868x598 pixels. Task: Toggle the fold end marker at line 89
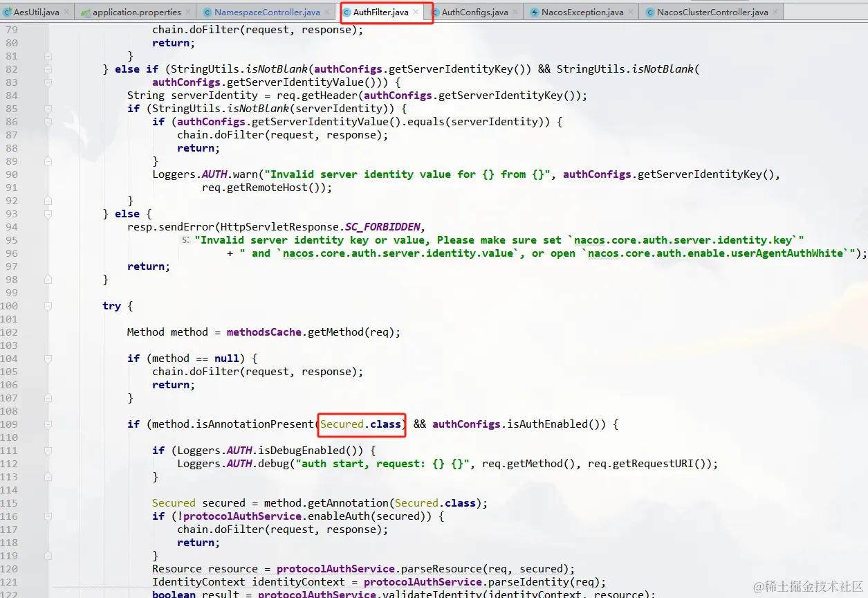tap(48, 161)
